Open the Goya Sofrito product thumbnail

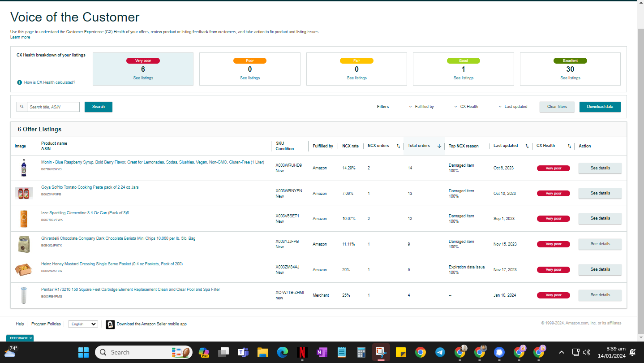click(x=24, y=194)
